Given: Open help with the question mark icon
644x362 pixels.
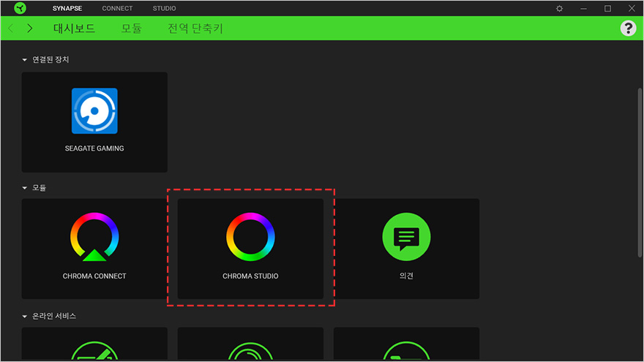Looking at the screenshot, I should [628, 29].
